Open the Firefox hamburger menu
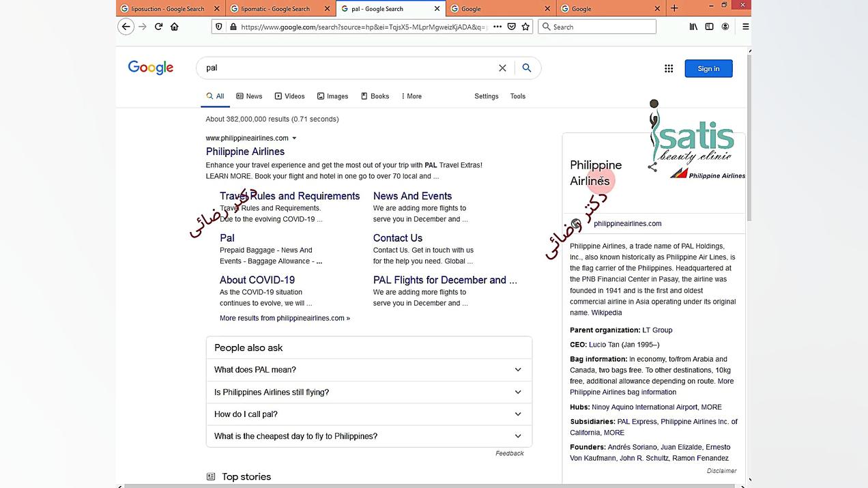Viewport: 868px width, 488px height. [x=745, y=27]
